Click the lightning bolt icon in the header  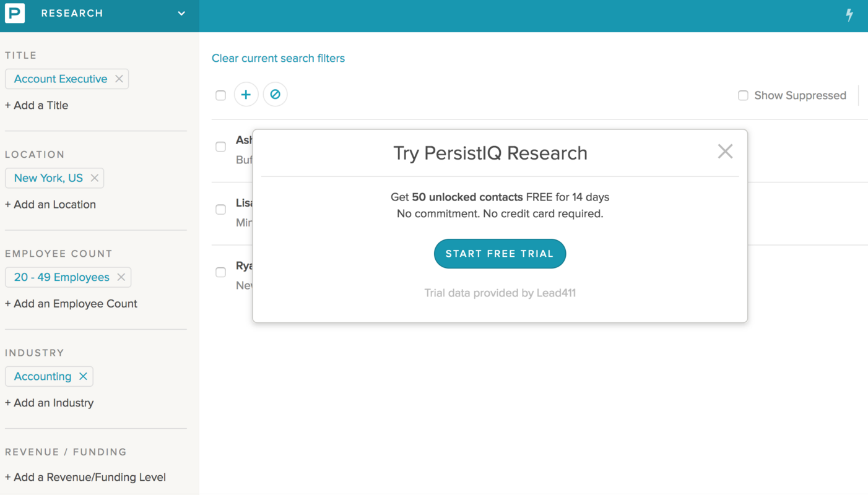coord(849,14)
